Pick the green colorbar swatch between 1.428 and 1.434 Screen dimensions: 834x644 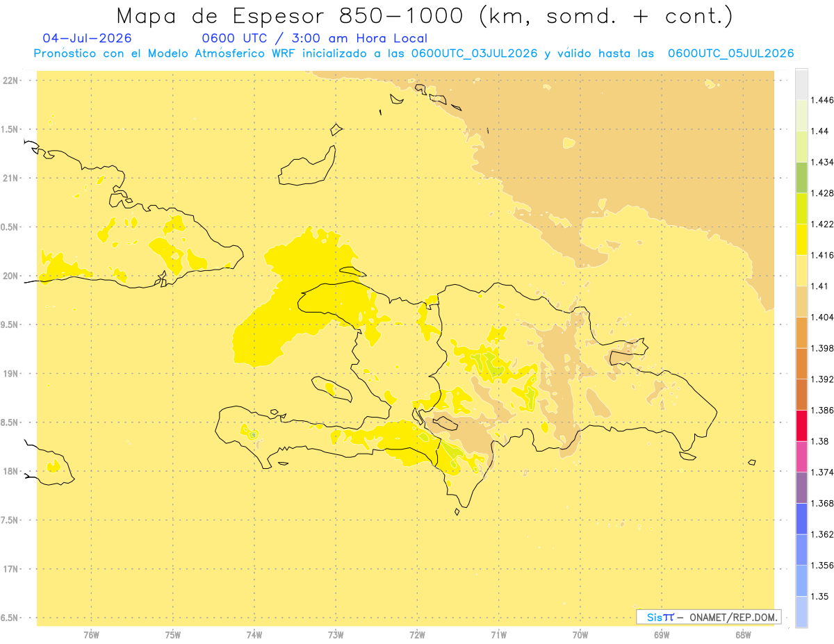coord(801,177)
